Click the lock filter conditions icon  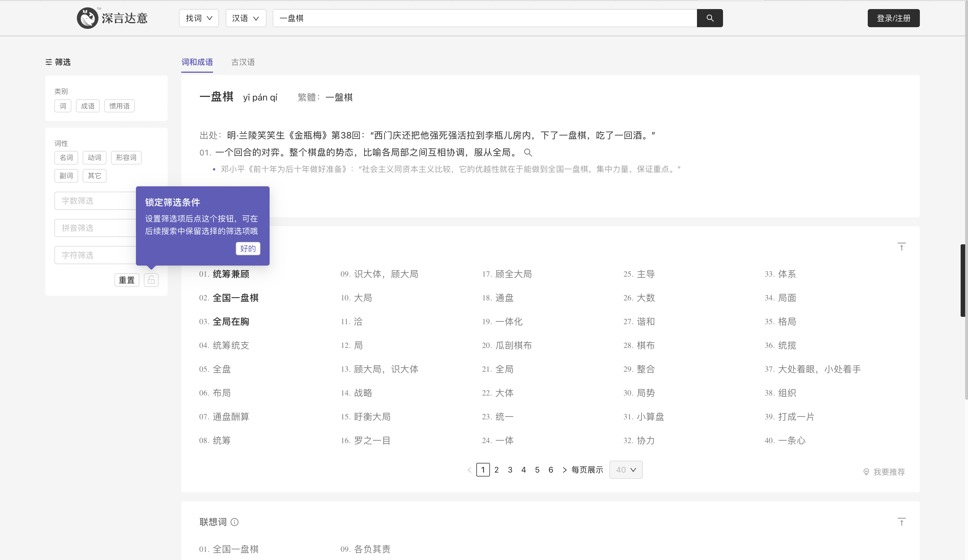tap(151, 280)
